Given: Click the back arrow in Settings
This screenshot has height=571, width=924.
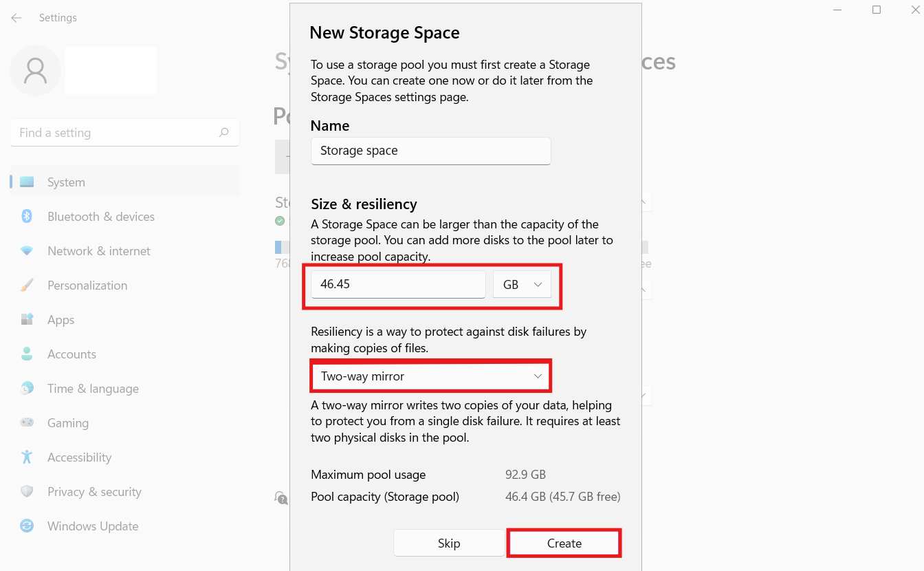Looking at the screenshot, I should click(x=16, y=18).
